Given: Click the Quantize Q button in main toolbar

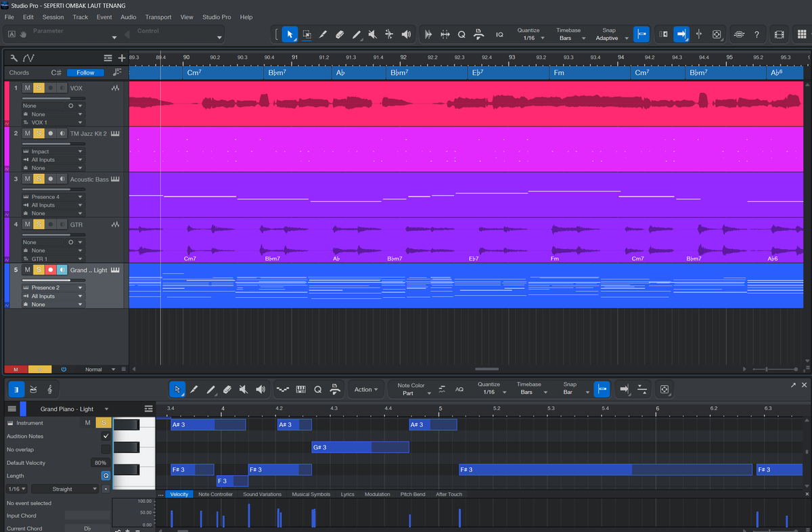Looking at the screenshot, I should 461,34.
